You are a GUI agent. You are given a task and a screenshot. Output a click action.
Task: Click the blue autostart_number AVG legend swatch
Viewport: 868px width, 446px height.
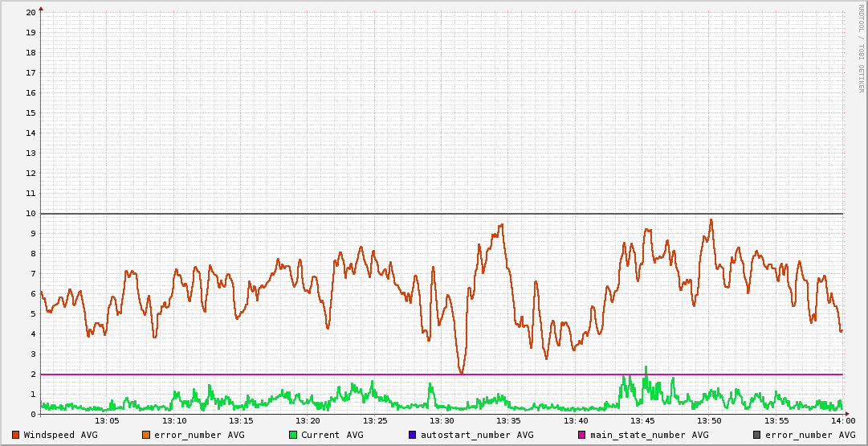point(412,435)
